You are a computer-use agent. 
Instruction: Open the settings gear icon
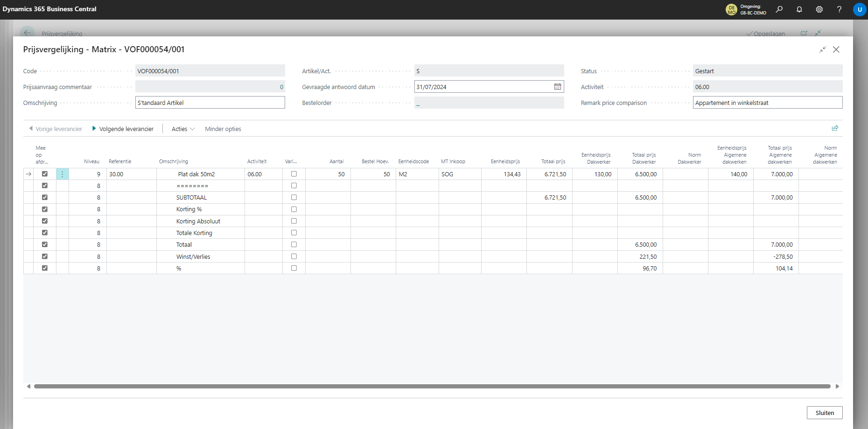pos(819,9)
